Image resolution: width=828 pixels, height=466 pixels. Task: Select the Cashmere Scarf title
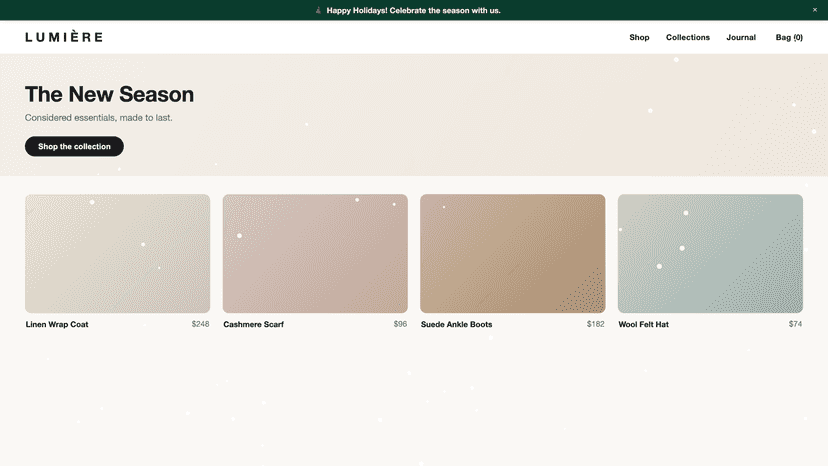pos(253,324)
